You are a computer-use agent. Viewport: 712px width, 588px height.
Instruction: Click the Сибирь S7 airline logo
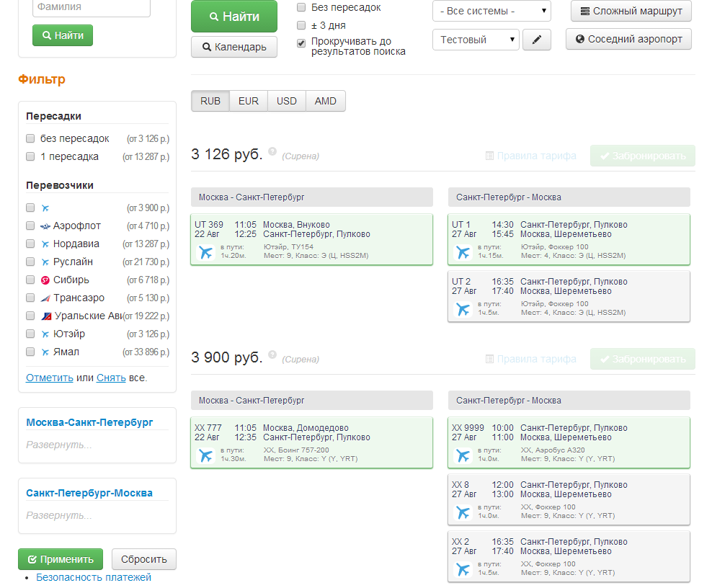click(45, 280)
